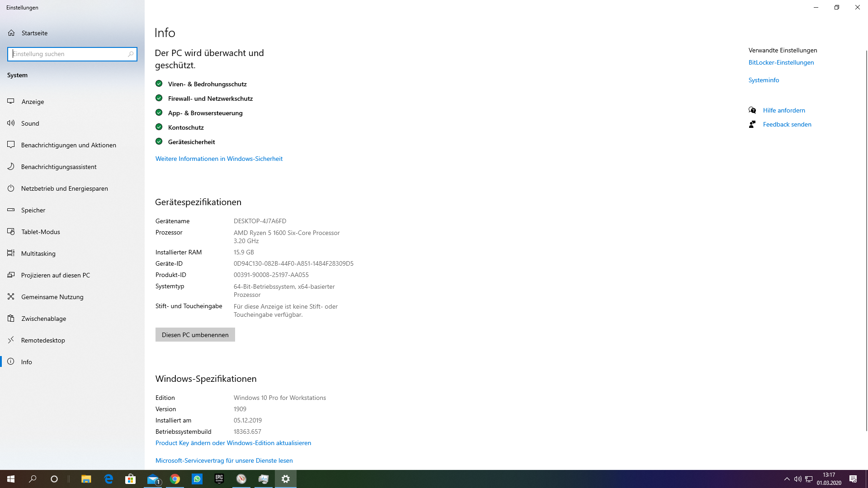The image size is (868, 488).
Task: Click the Einstellung suchen search field
Action: [x=72, y=54]
